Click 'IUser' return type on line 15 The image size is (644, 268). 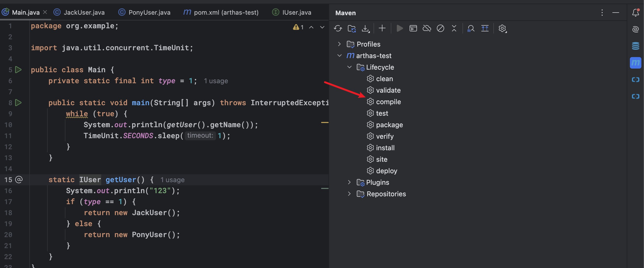coord(90,180)
